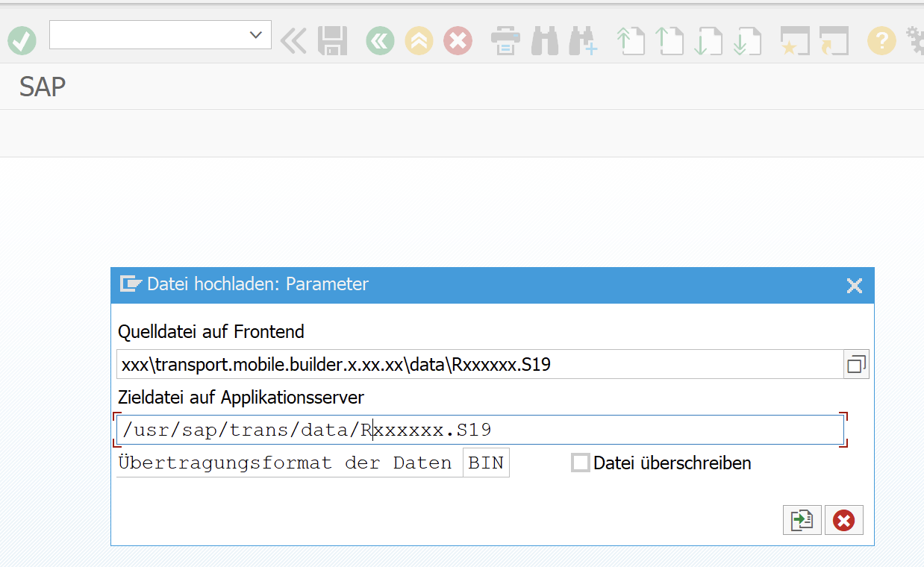Click the green Enter checkmark icon
Screen dimensions: 924x567
(x=22, y=40)
